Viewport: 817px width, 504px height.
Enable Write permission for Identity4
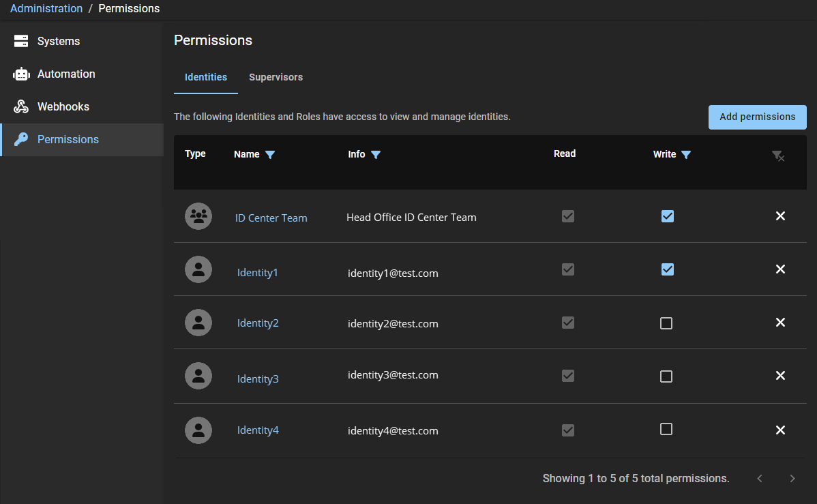click(666, 429)
